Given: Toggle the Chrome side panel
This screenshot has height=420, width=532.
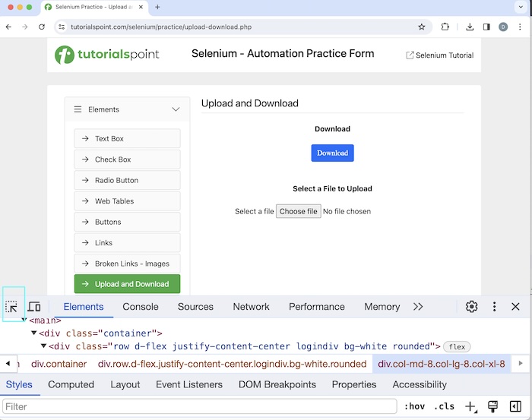Looking at the screenshot, I should pos(486,27).
